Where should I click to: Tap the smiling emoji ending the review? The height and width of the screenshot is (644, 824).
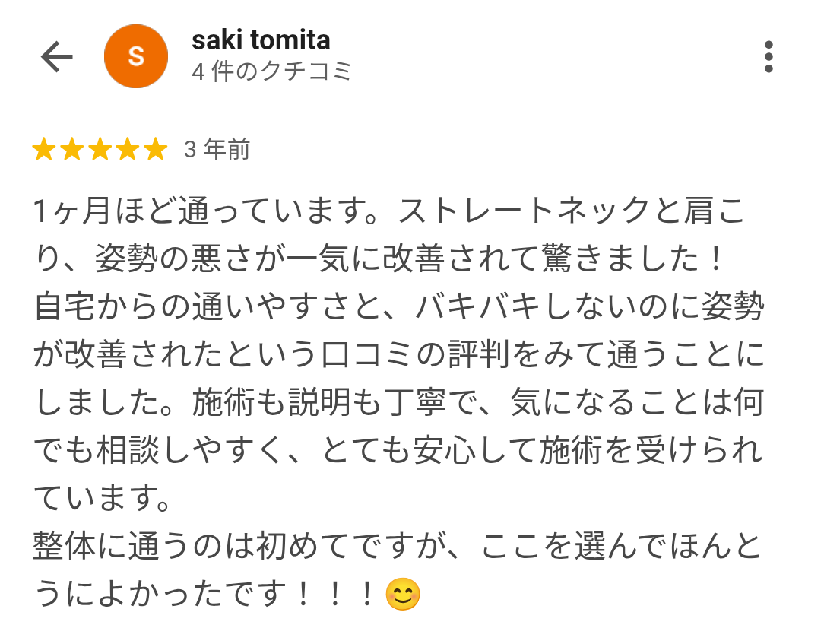click(403, 595)
